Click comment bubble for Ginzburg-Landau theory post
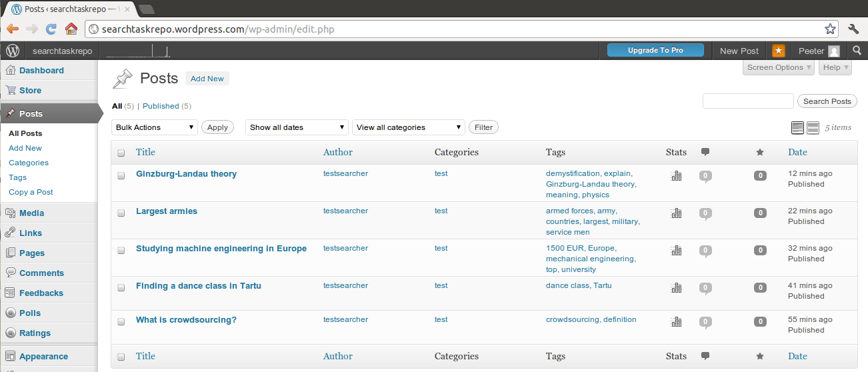Image resolution: width=868 pixels, height=372 pixels. click(705, 177)
